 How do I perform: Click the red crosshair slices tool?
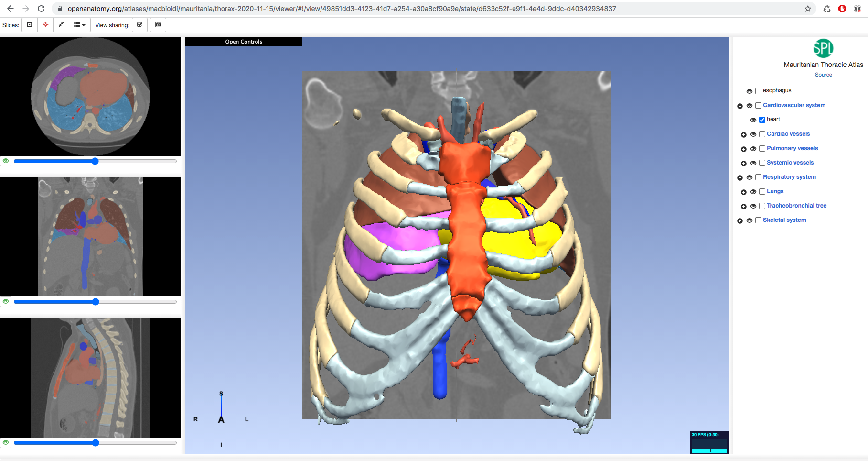click(45, 24)
